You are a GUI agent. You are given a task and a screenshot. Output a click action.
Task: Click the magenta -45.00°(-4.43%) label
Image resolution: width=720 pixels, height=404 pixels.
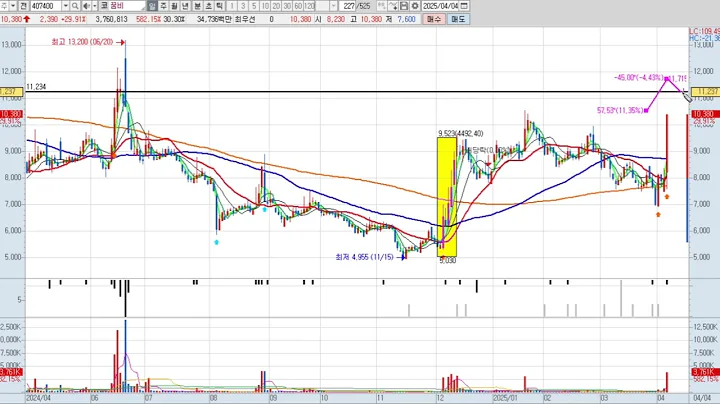[639, 78]
